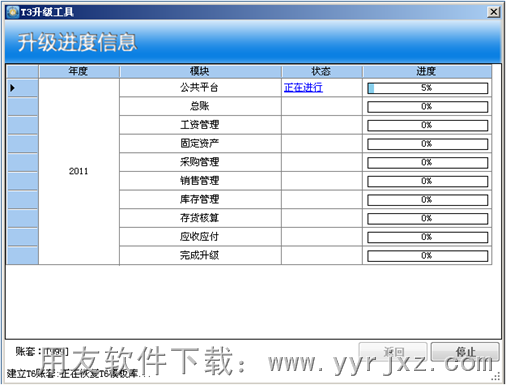The height and width of the screenshot is (385, 506).
Task: Open the 正在进行 status link
Action: [x=303, y=88]
